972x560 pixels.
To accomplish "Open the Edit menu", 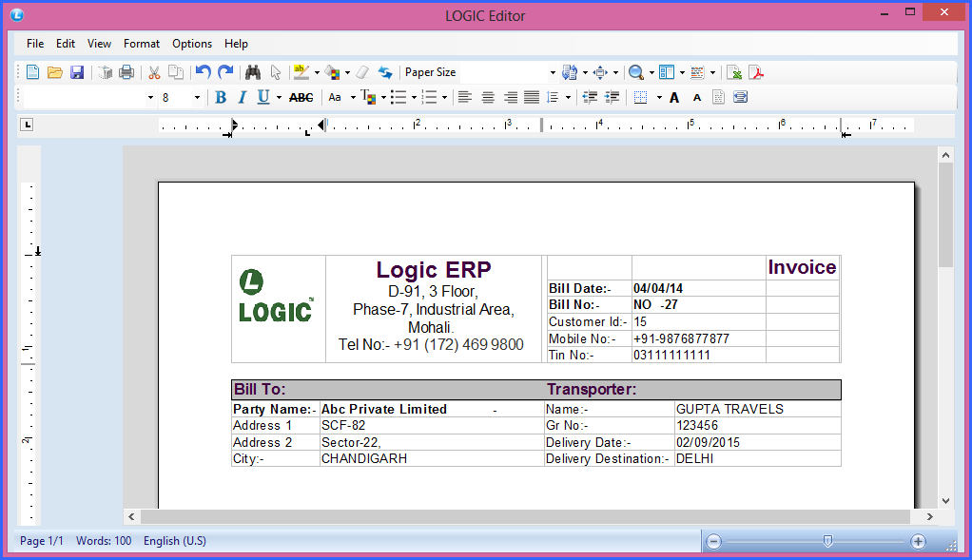I will (x=65, y=44).
